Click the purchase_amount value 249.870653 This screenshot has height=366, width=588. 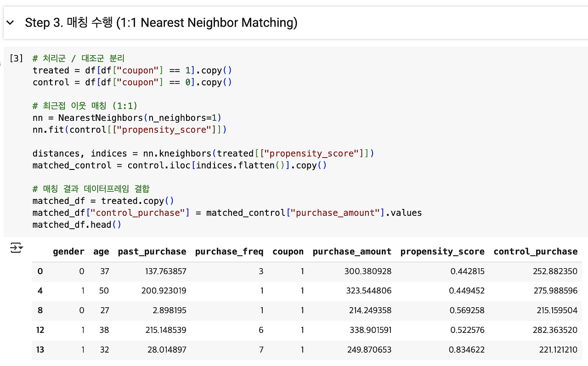tap(368, 349)
